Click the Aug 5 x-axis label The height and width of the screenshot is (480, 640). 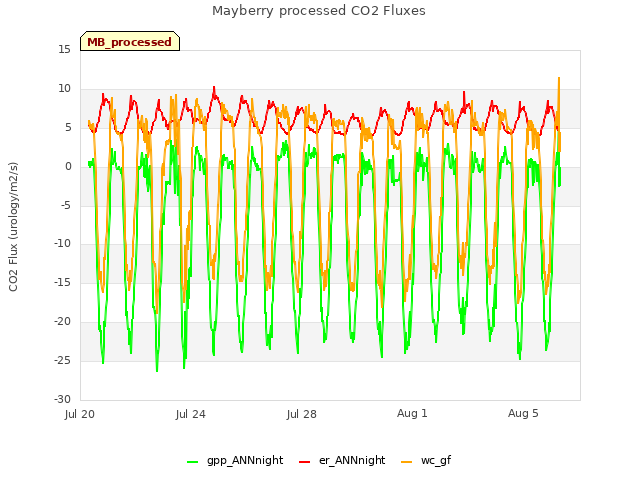(523, 413)
